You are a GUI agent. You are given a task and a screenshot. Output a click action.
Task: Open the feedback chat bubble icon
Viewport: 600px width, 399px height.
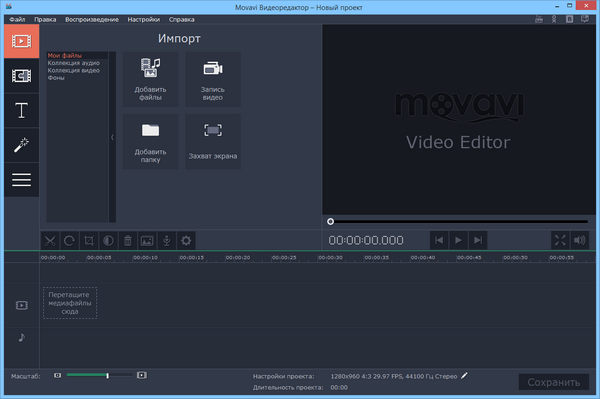(x=585, y=19)
